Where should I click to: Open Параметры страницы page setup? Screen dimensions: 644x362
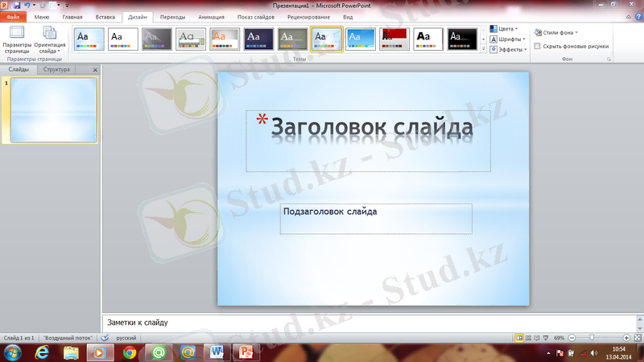tap(16, 39)
